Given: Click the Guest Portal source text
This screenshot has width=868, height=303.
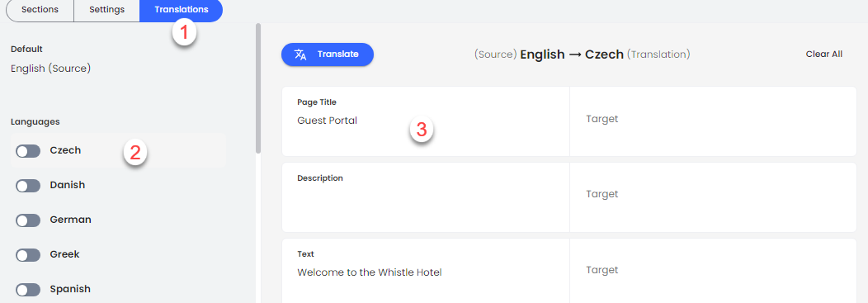Looking at the screenshot, I should point(328,121).
